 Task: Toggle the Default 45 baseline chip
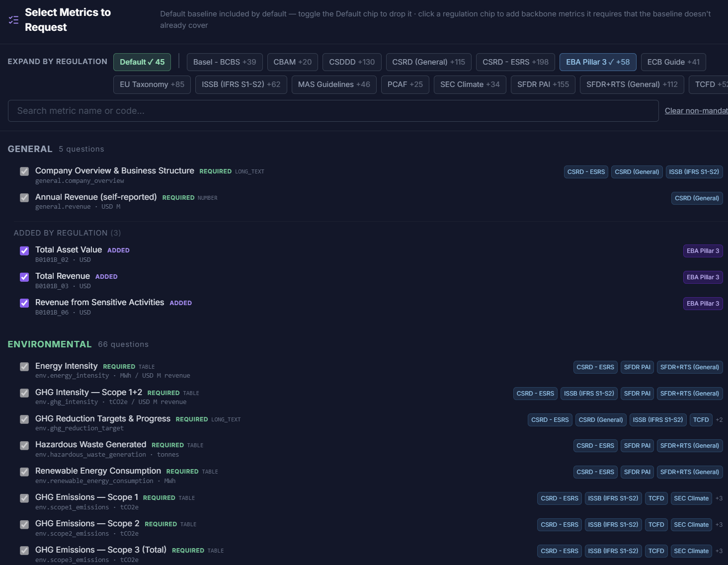142,62
